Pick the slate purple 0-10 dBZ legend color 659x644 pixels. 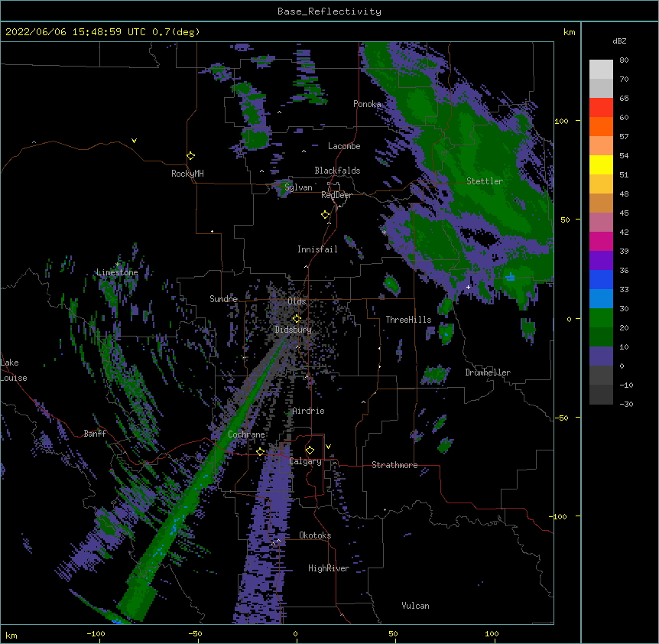(601, 356)
